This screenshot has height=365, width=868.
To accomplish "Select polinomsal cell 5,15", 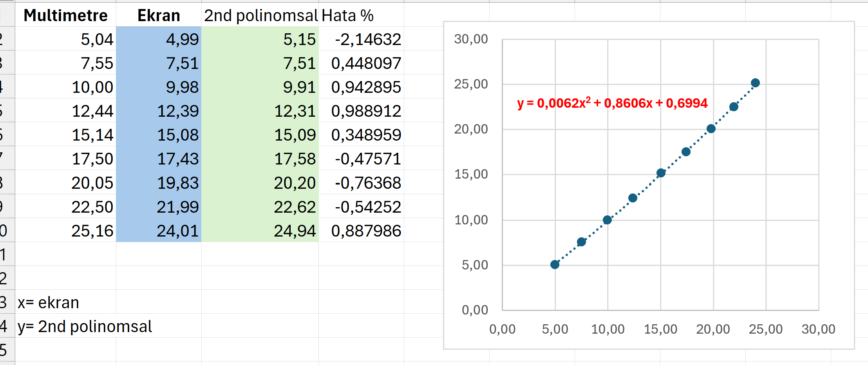I will pos(260,39).
